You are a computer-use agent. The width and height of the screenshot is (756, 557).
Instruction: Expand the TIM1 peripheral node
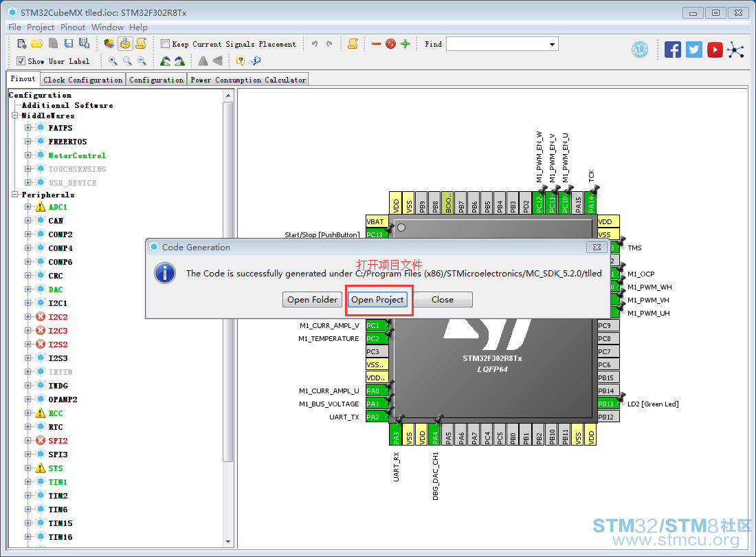[28, 482]
